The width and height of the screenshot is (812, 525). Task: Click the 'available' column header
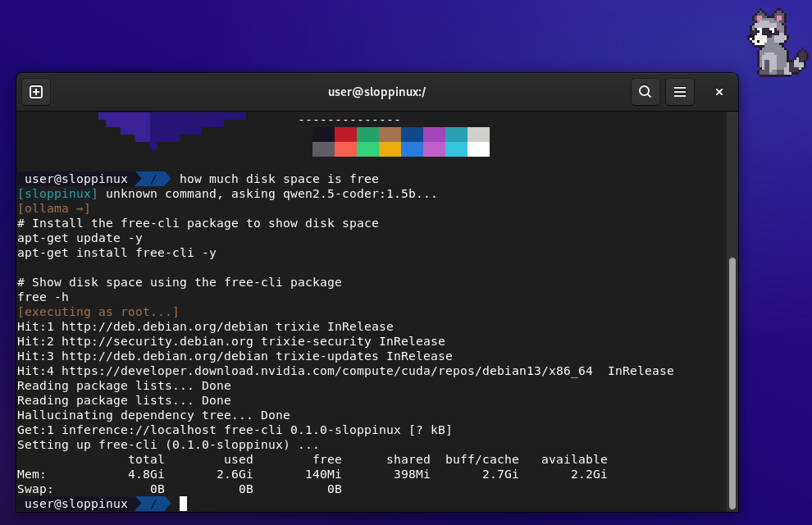pos(574,459)
